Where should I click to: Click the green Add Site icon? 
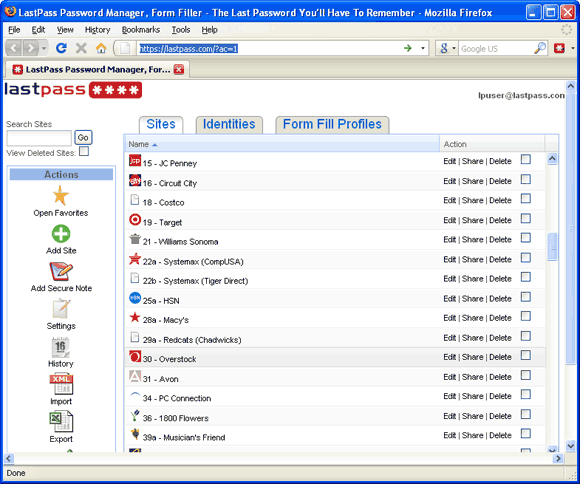pos(61,234)
